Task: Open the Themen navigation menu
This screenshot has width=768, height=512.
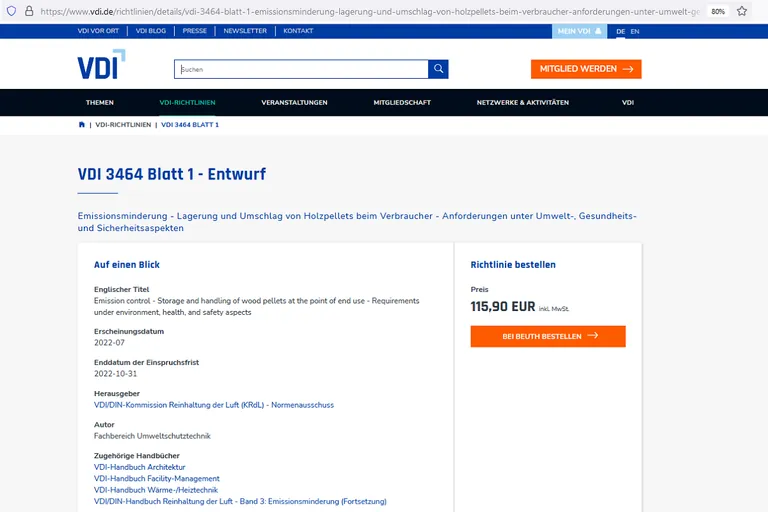Action: (x=100, y=102)
